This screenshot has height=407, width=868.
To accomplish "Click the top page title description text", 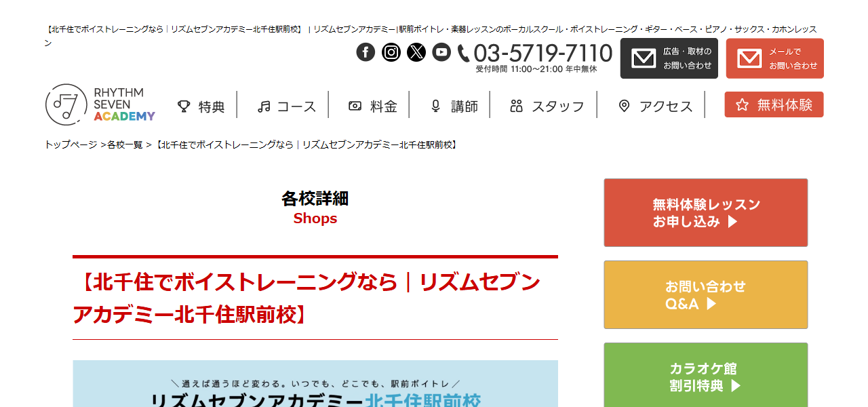I will 431,36.
